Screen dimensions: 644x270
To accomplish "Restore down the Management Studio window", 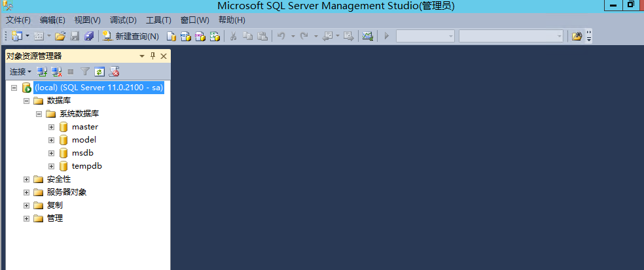I will pos(630,5).
